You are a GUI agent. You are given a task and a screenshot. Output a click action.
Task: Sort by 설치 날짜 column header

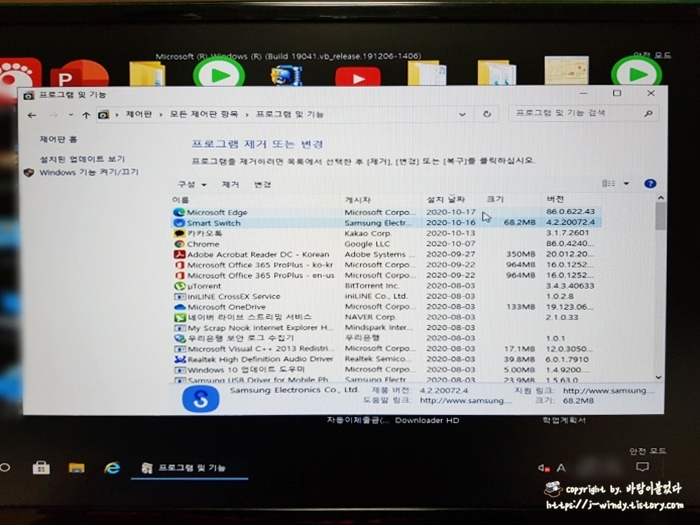point(446,199)
